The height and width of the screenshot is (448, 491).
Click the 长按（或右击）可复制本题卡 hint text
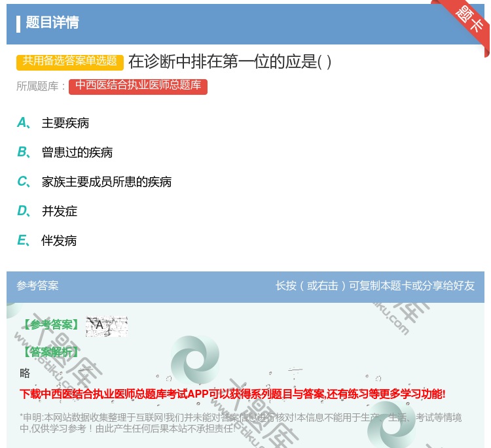375,286
